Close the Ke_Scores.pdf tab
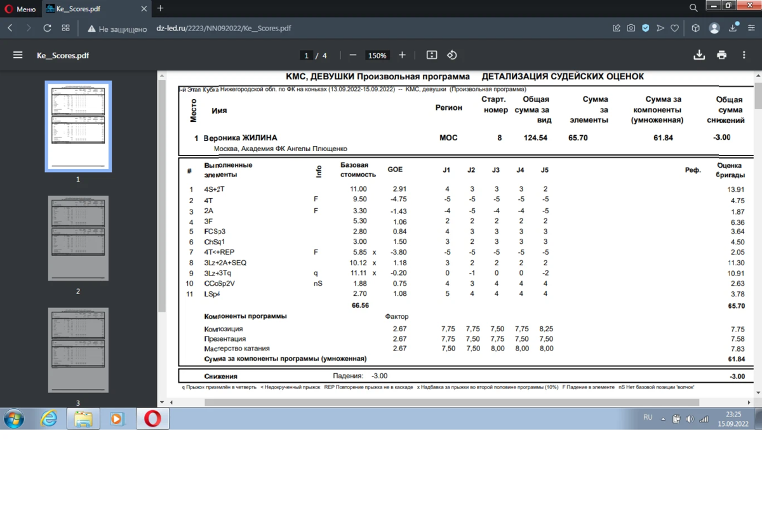Screen dimensions: 762x532 pos(144,9)
